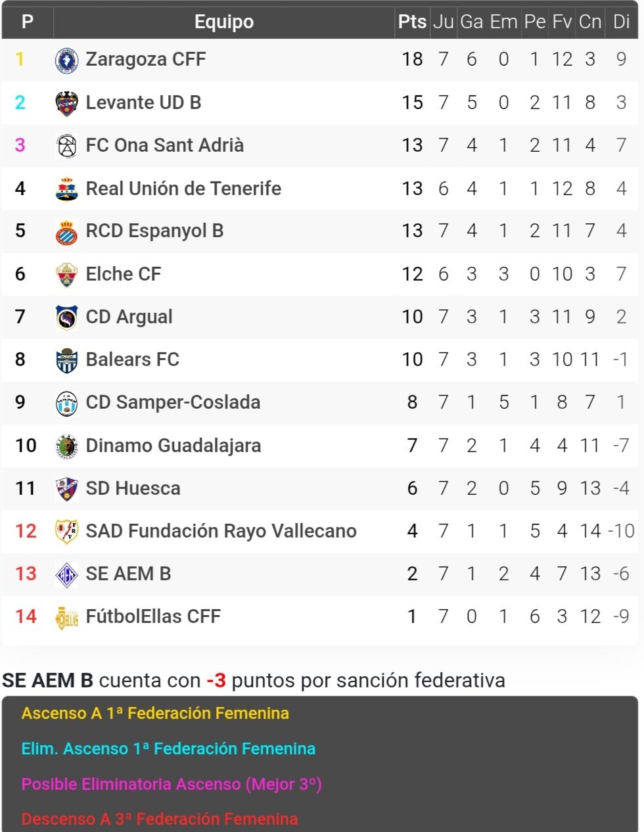Click the Equipo column header
The width and height of the screenshot is (644, 832).
223,22
